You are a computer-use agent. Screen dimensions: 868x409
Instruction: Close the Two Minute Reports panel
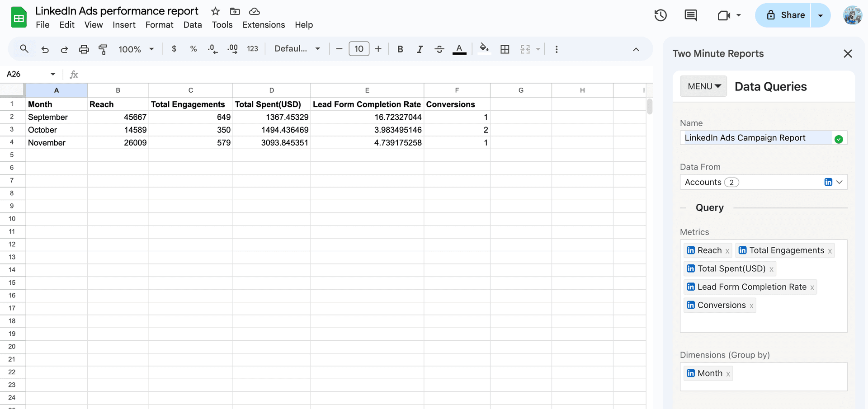click(x=848, y=53)
